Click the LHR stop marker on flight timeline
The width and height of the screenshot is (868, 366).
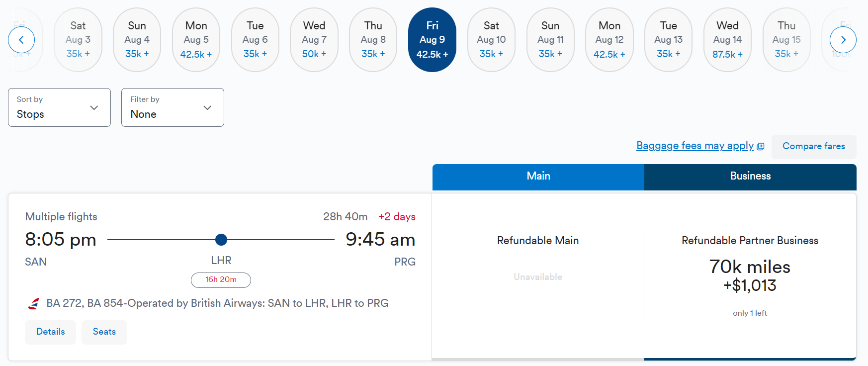(221, 240)
